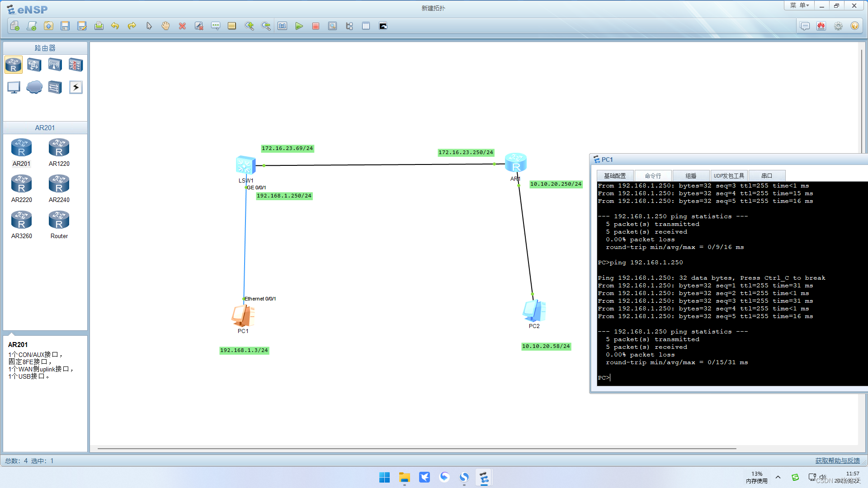The image size is (868, 488).
Task: Switch to the 基础配置 tab in PC1
Action: (x=615, y=176)
